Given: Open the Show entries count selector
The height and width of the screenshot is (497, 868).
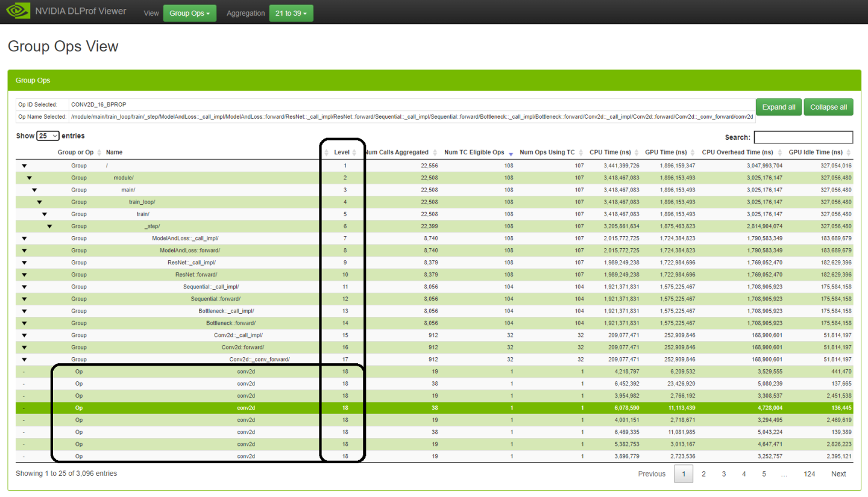Looking at the screenshot, I should 48,136.
